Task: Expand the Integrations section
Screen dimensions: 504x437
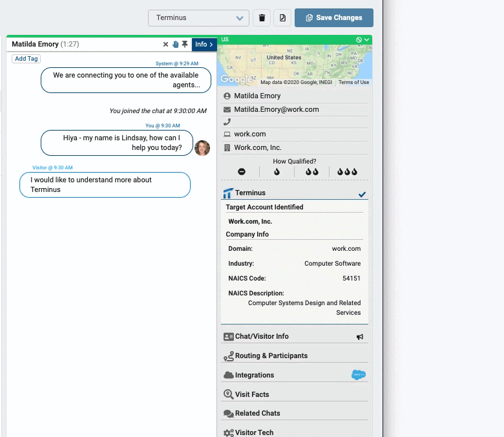Action: coord(295,375)
